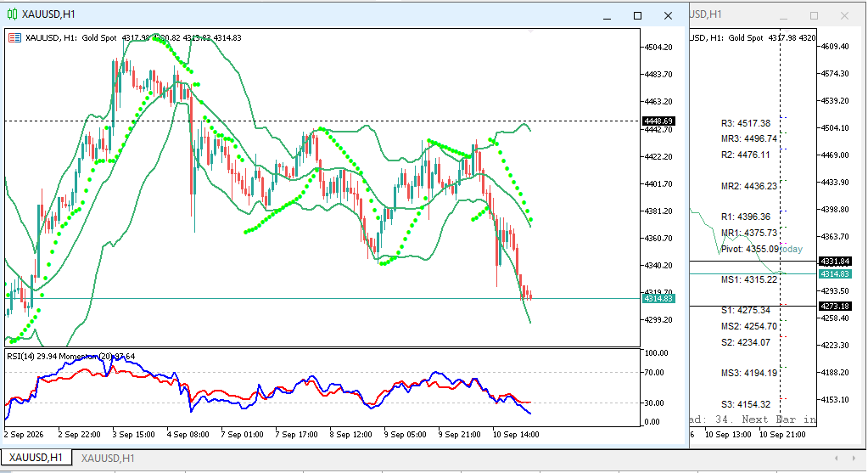Switch to the second XAUUSD,H1 bottom tab
The image size is (868, 473).
pyautogui.click(x=108, y=458)
